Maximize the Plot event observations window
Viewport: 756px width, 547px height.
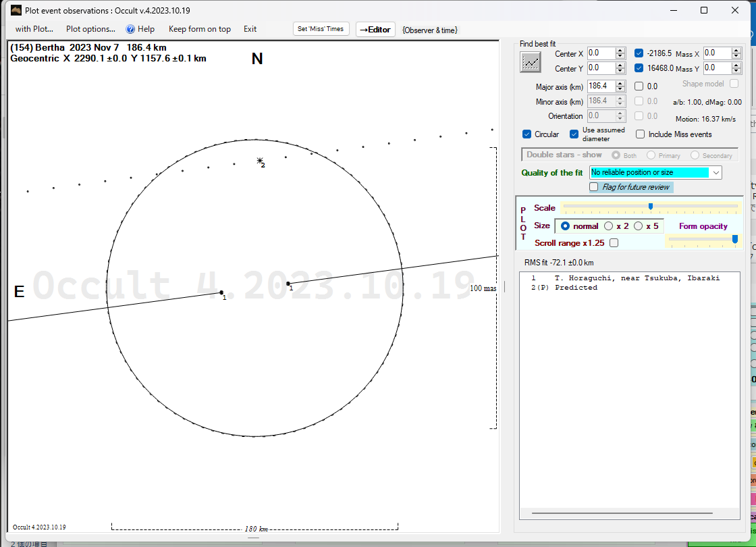[704, 10]
